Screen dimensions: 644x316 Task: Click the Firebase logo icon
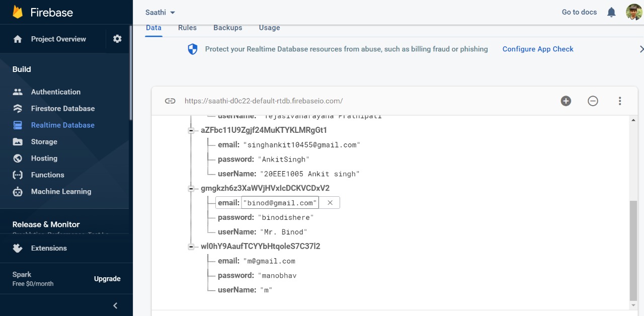[x=18, y=12]
